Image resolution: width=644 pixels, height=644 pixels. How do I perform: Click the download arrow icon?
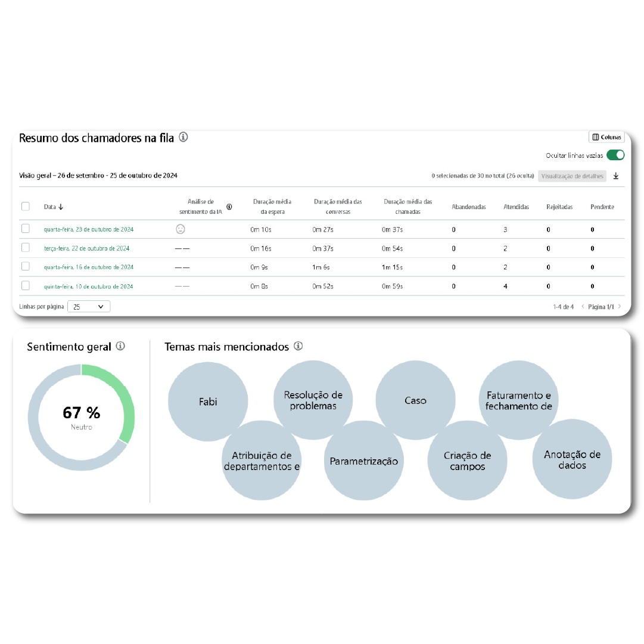coord(616,176)
